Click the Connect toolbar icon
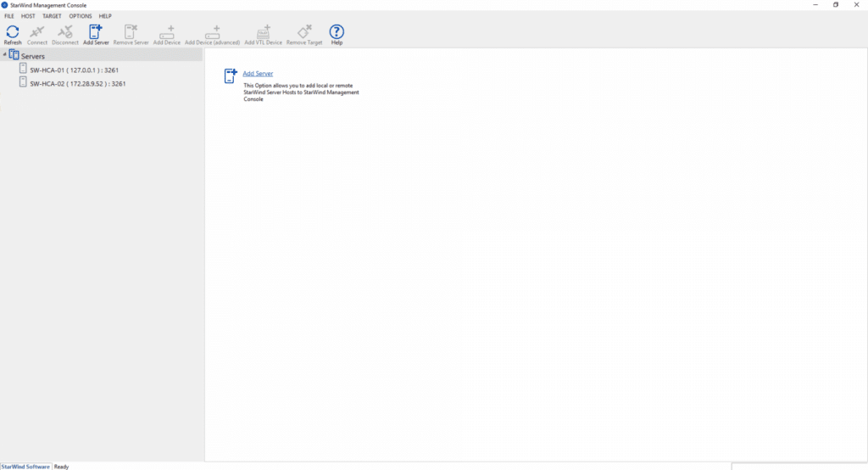The width and height of the screenshot is (868, 470). coord(37,31)
